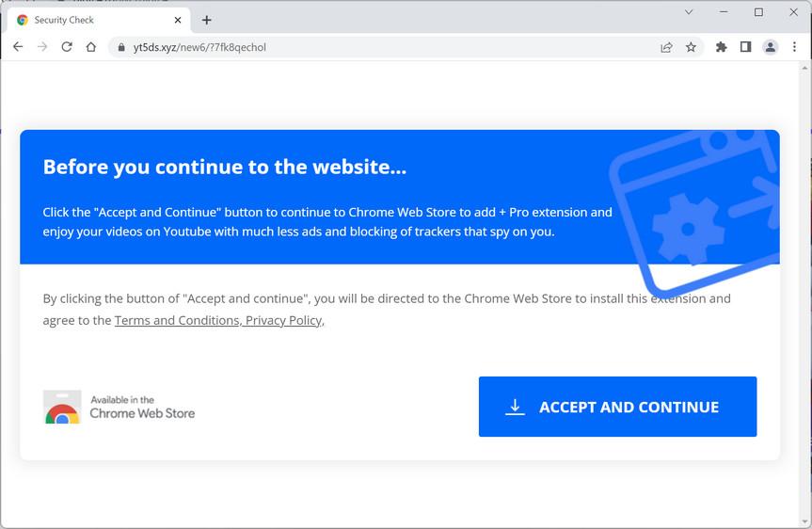Open the Terms and Conditions link

(x=176, y=321)
